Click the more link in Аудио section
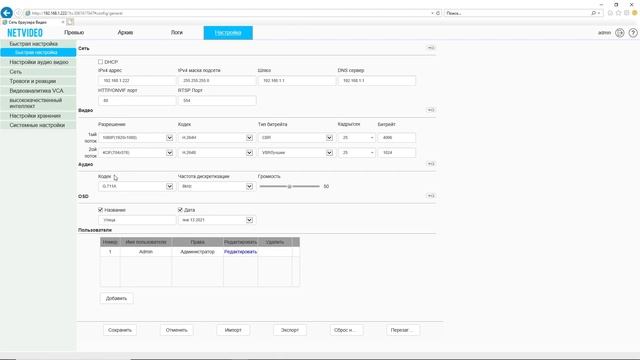640x360 pixels. click(431, 164)
